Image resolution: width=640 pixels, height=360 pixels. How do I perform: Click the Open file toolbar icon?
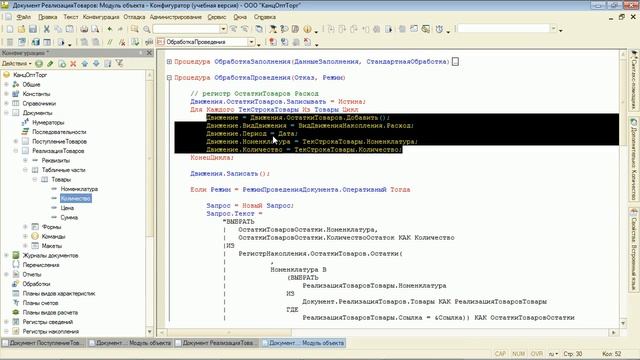point(21,29)
